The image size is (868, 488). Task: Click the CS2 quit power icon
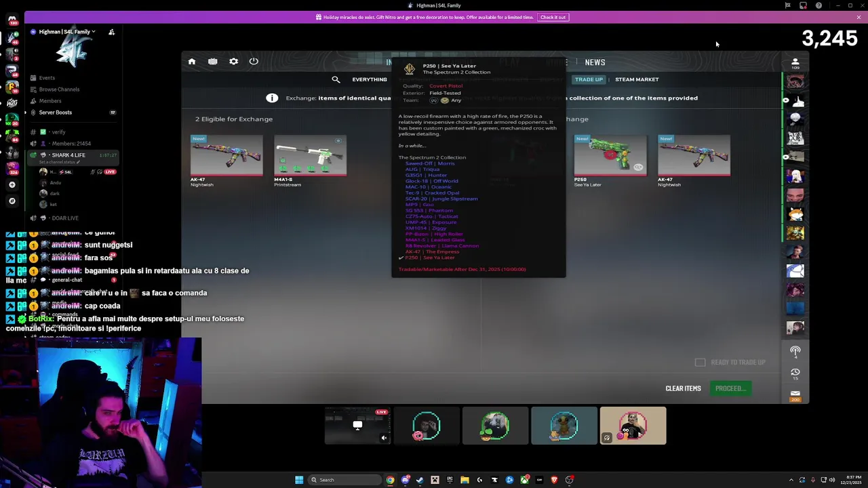(254, 61)
